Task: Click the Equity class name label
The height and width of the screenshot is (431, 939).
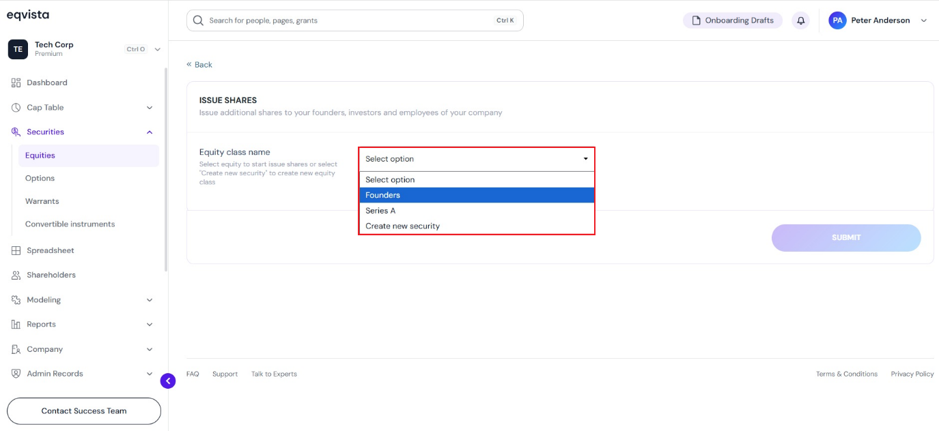Action: click(x=235, y=153)
